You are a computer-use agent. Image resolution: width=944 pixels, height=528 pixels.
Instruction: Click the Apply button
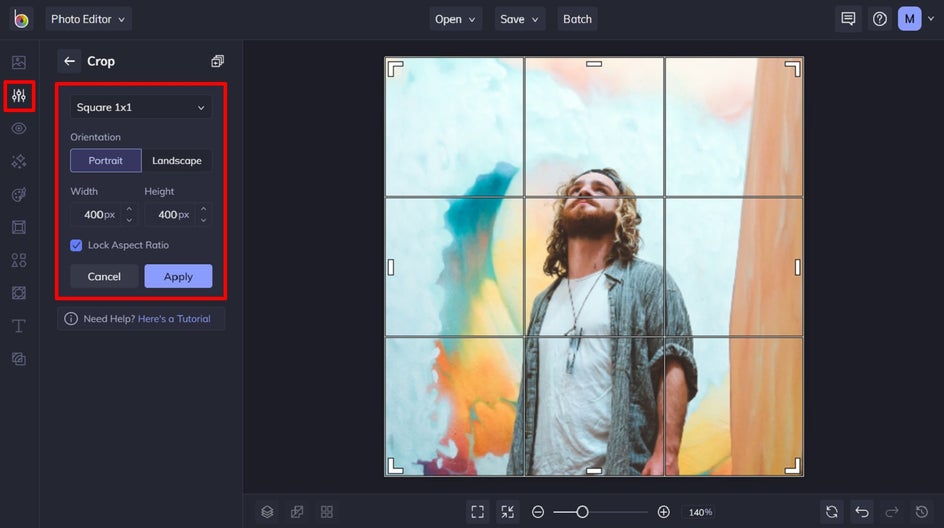click(x=178, y=277)
